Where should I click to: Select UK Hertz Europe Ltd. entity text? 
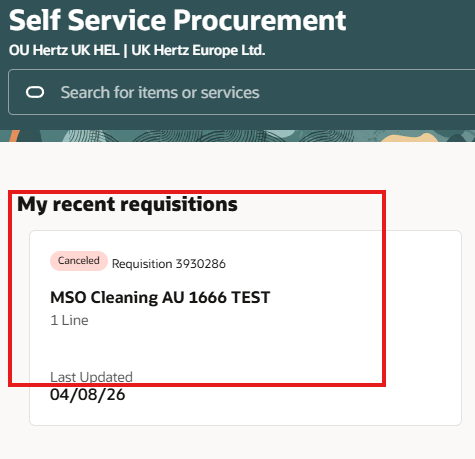click(198, 50)
